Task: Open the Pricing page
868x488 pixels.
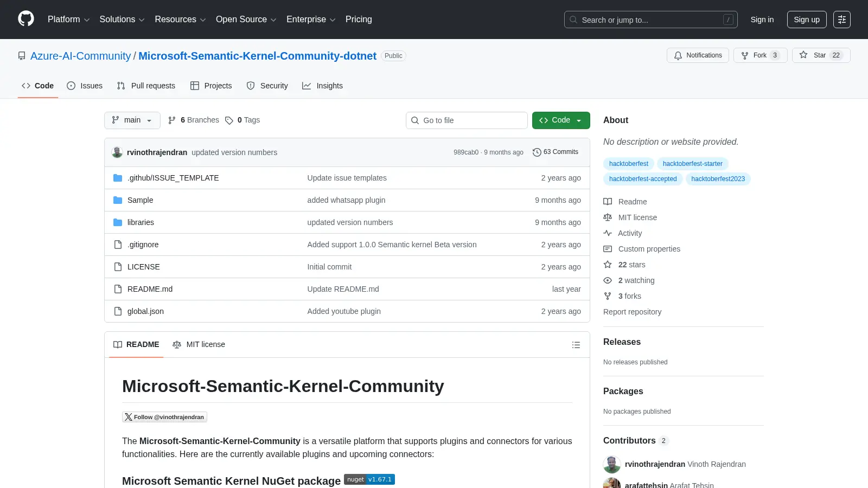Action: click(x=359, y=20)
